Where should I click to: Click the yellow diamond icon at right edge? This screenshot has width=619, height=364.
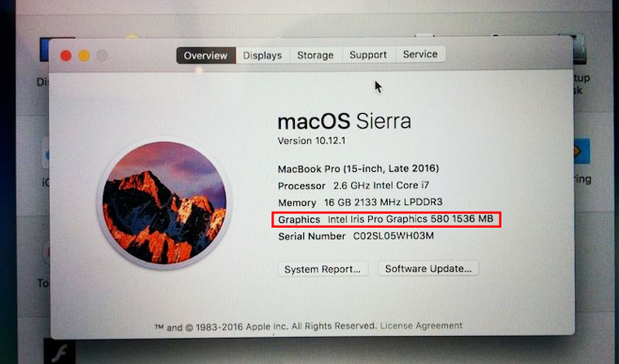(582, 151)
